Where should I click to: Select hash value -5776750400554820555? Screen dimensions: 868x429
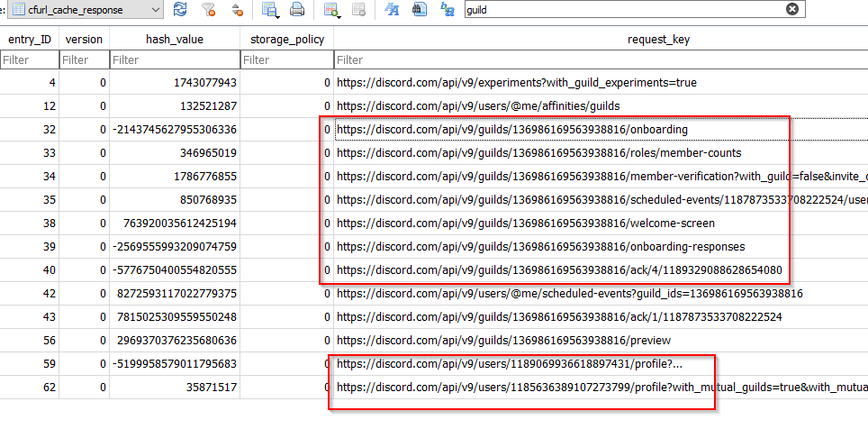pos(175,270)
